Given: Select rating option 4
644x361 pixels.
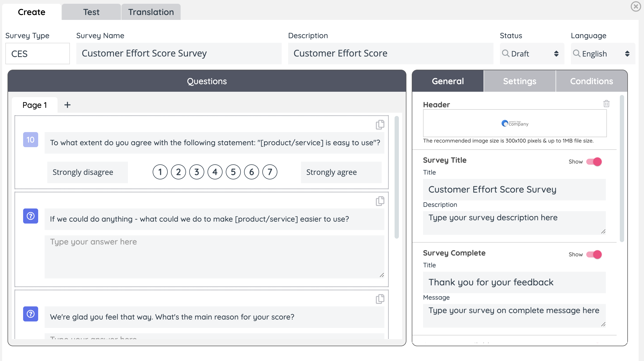Looking at the screenshot, I should 215,172.
